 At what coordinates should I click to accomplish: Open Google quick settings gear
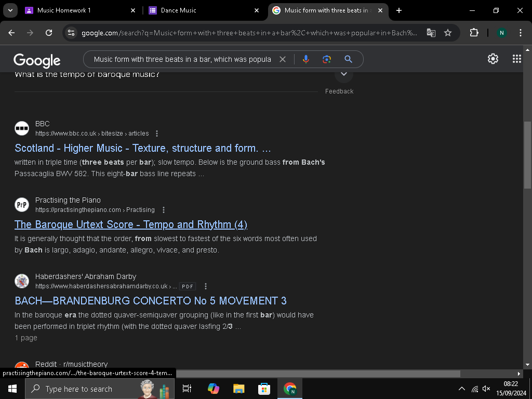(x=493, y=59)
